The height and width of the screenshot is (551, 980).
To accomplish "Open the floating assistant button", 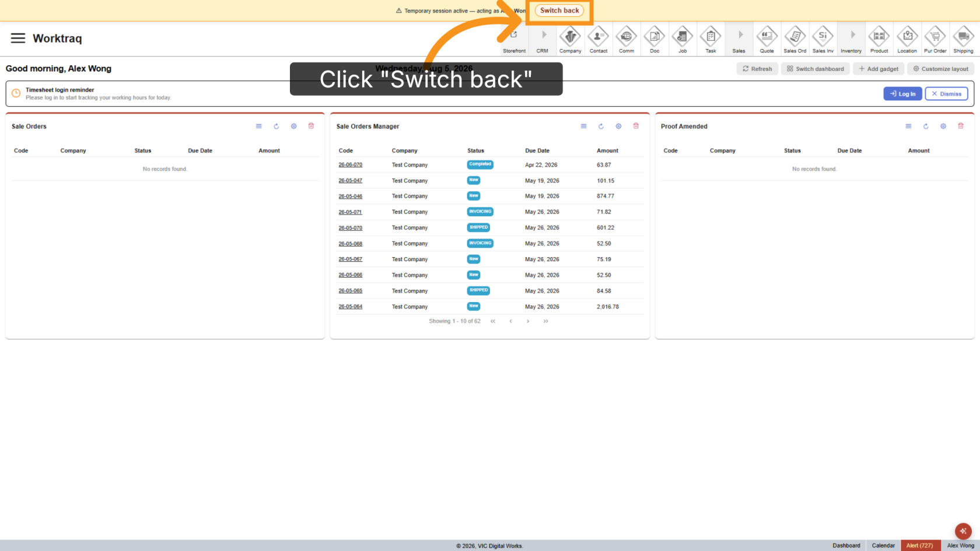I will pos(963,531).
